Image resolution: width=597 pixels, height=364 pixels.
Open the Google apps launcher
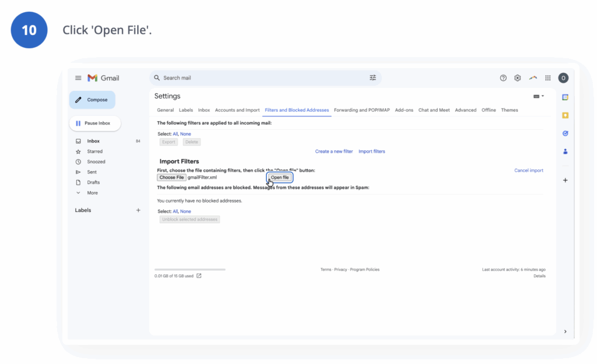tap(547, 77)
